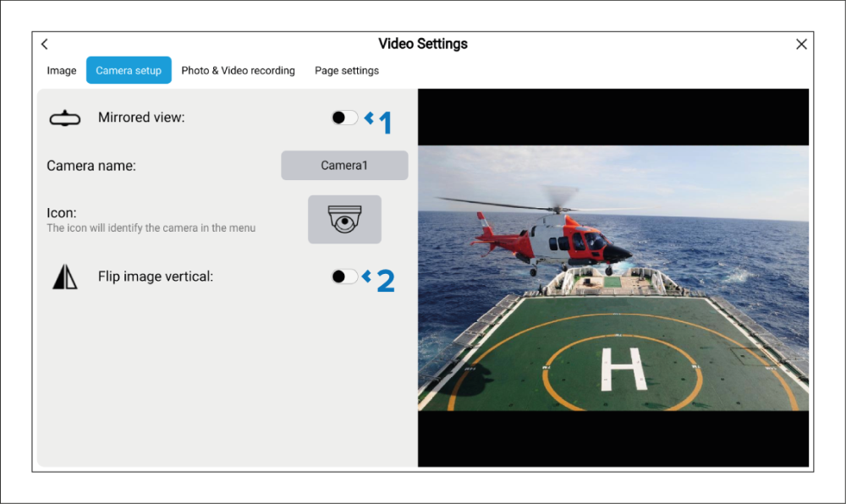Click the helipad H marking in the preview
846x504 pixels.
click(x=623, y=369)
